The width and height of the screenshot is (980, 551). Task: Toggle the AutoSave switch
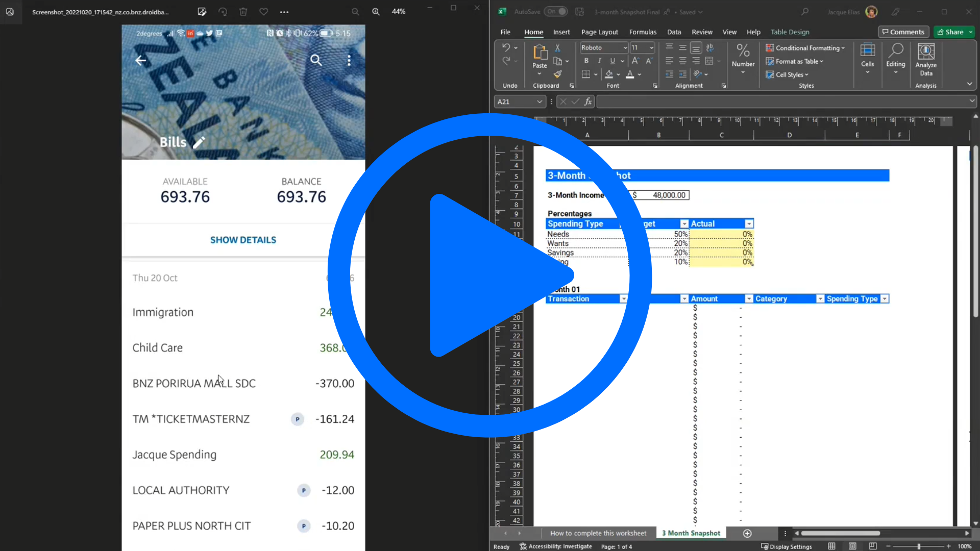click(556, 12)
